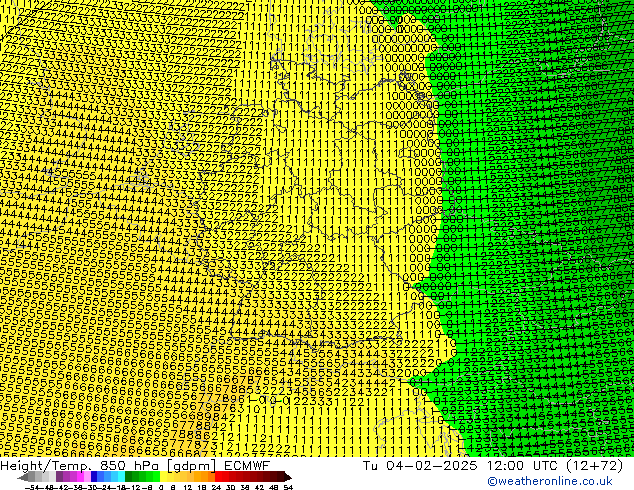Pick the bright yellow swatch in the legend
The image size is (634, 490).
tap(163, 477)
